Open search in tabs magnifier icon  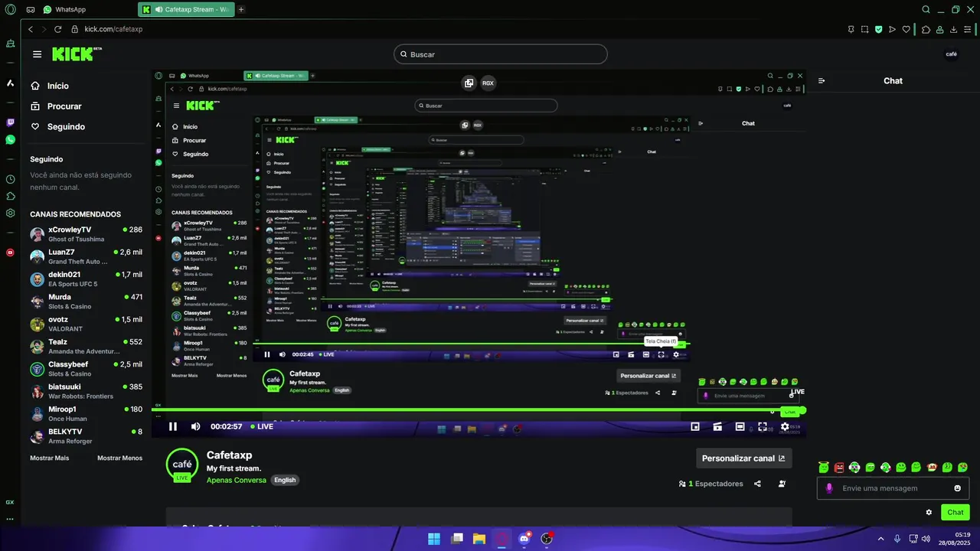coord(926,9)
